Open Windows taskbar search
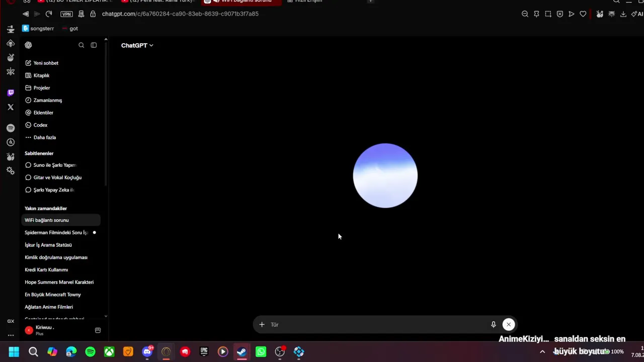 33,352
